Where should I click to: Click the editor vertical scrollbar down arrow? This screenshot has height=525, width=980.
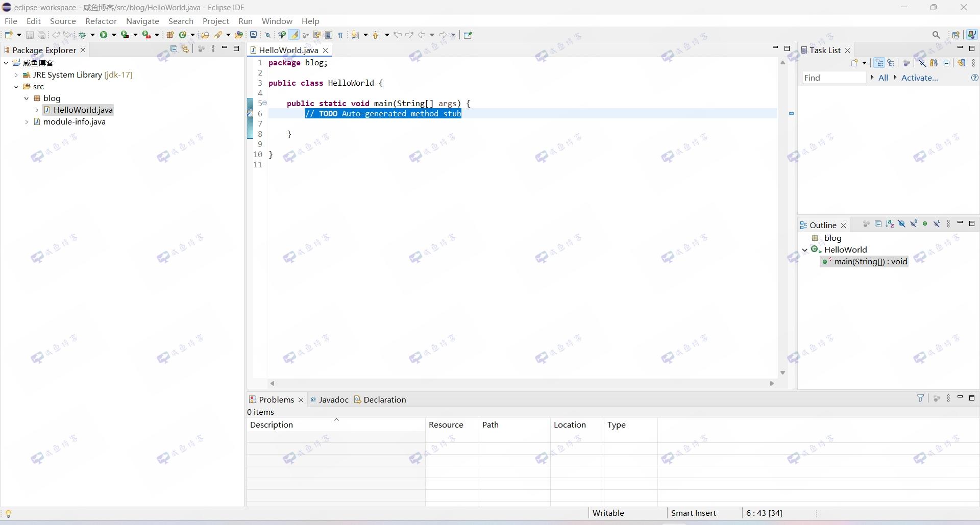click(782, 372)
